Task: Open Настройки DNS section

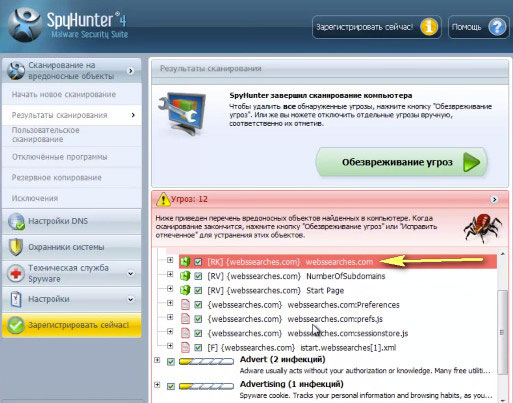Action: click(72, 221)
